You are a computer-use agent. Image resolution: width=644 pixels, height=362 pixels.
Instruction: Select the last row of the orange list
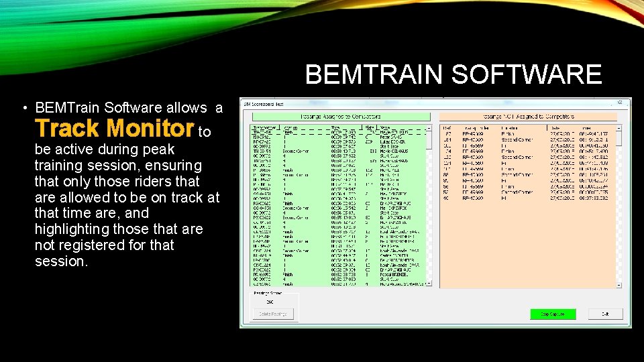click(528, 198)
